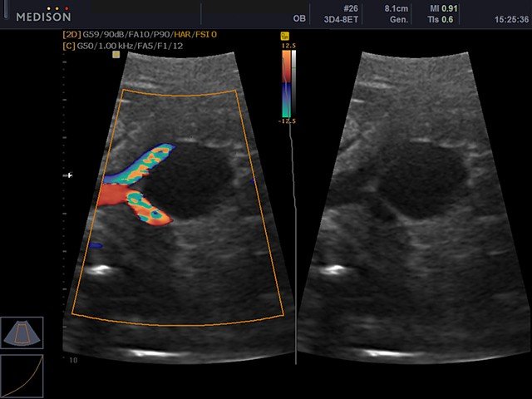Viewport: 532px width, 399px height.
Task: Click the icon above the color velocity bar
Action: coord(284,36)
